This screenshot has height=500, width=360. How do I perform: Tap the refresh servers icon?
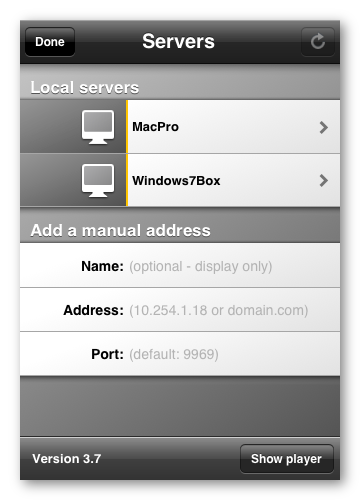(x=318, y=42)
